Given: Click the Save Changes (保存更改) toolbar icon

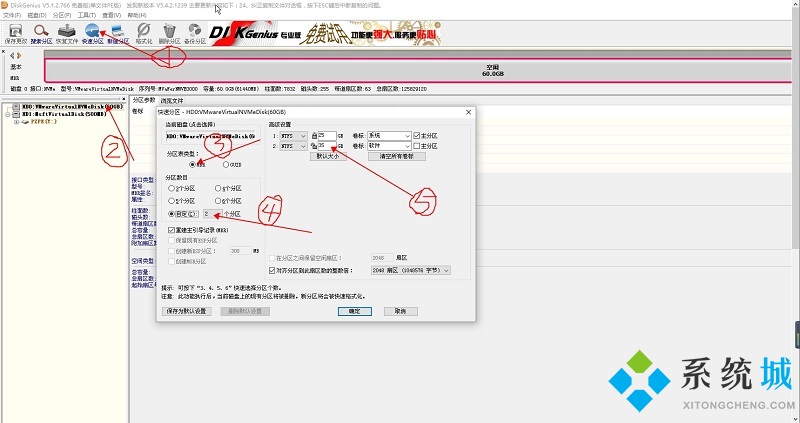Looking at the screenshot, I should click(x=16, y=33).
